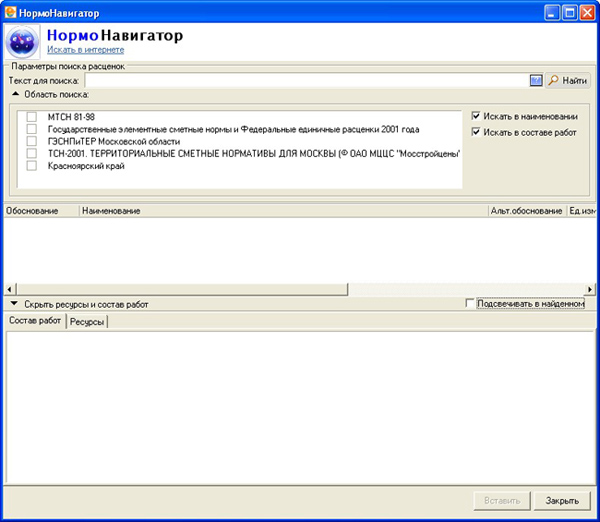Collapse 'Скрыть ресурсы и состав работ' section
Viewport: 600px width, 522px height.
[14, 303]
